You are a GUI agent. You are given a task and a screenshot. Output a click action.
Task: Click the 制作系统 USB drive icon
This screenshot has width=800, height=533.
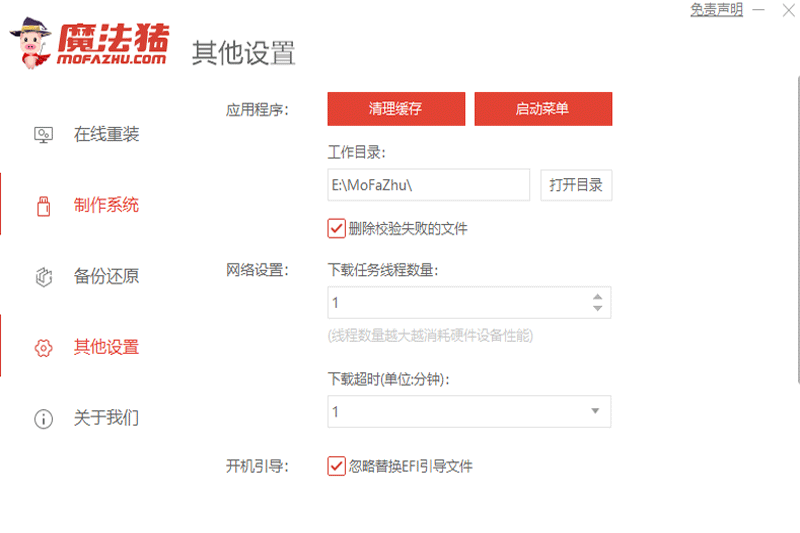(x=43, y=206)
